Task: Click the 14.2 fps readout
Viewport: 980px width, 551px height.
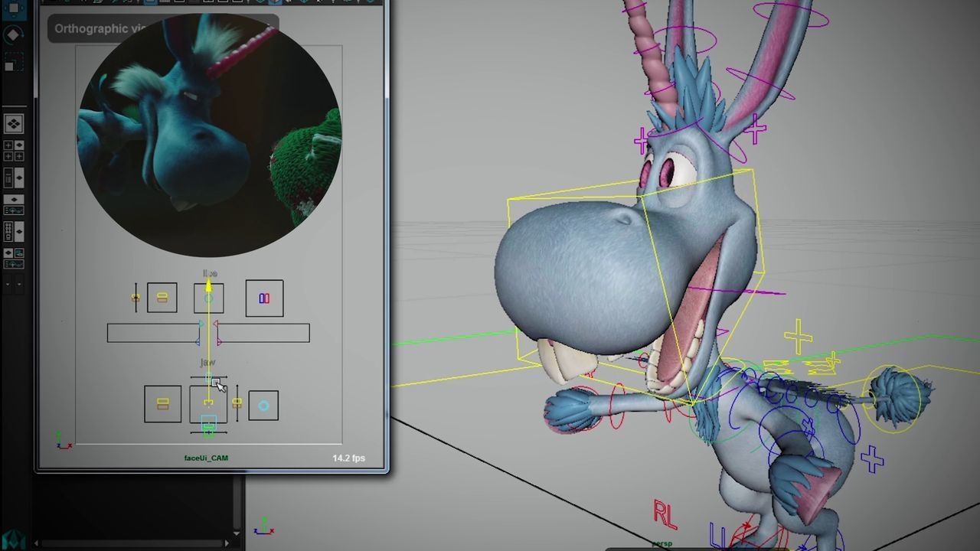Action: pyautogui.click(x=348, y=458)
